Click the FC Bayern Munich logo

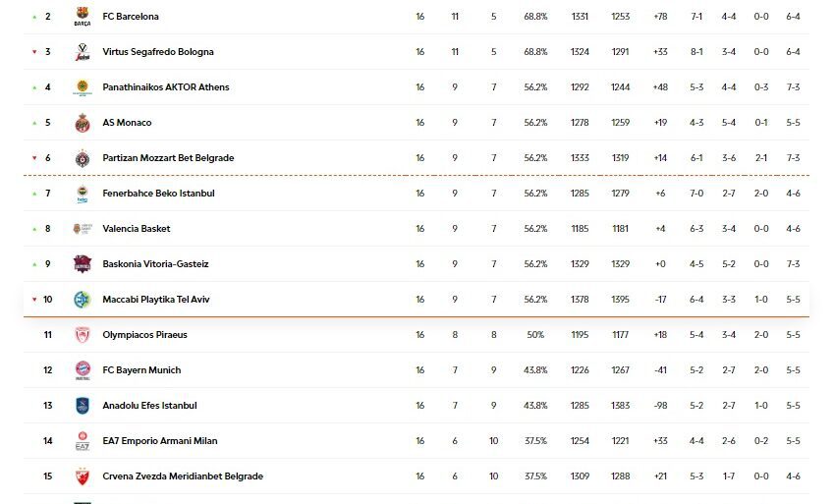click(83, 370)
